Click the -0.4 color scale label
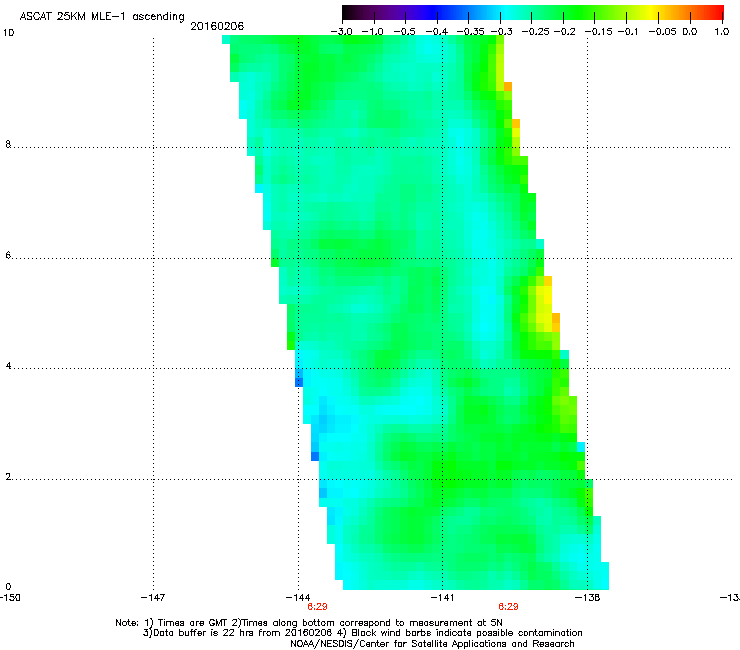The image size is (740, 650). pyautogui.click(x=437, y=32)
